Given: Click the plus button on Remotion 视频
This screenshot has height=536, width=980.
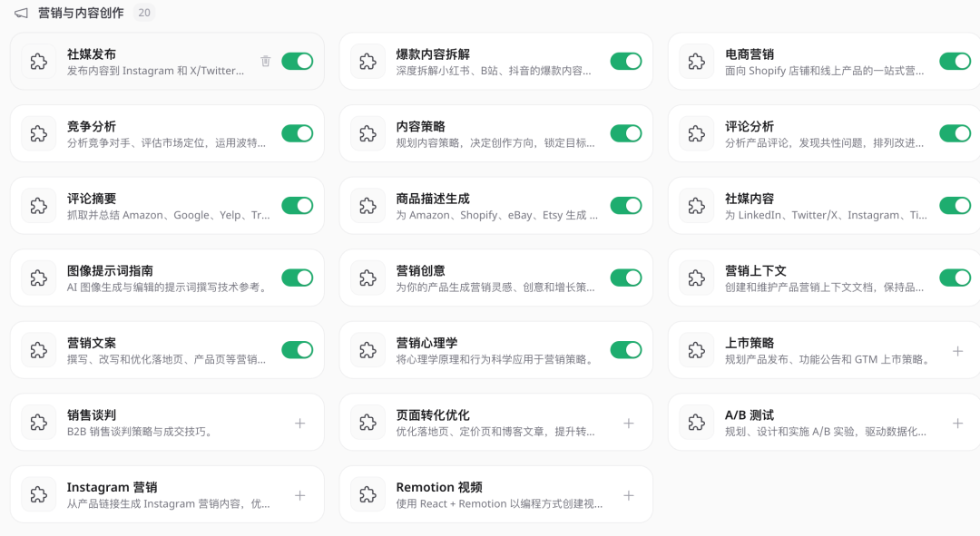Looking at the screenshot, I should pos(628,495).
